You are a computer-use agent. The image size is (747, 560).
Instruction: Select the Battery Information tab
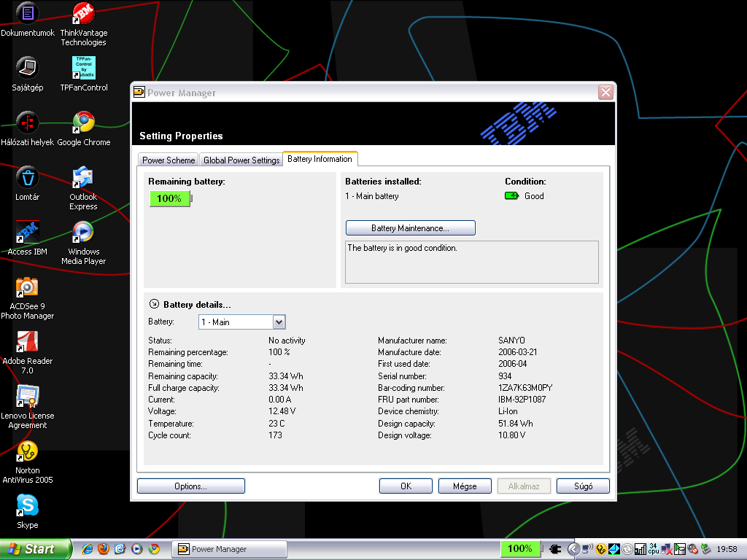(320, 159)
